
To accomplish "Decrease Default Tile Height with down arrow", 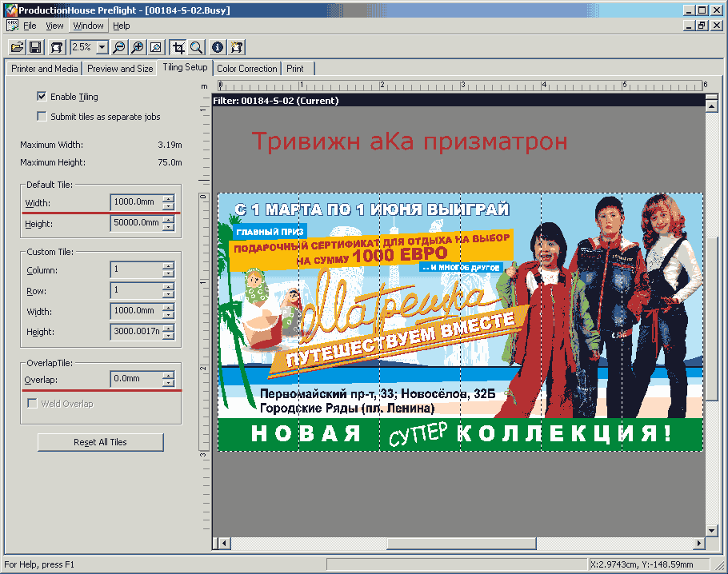I will coord(169,227).
